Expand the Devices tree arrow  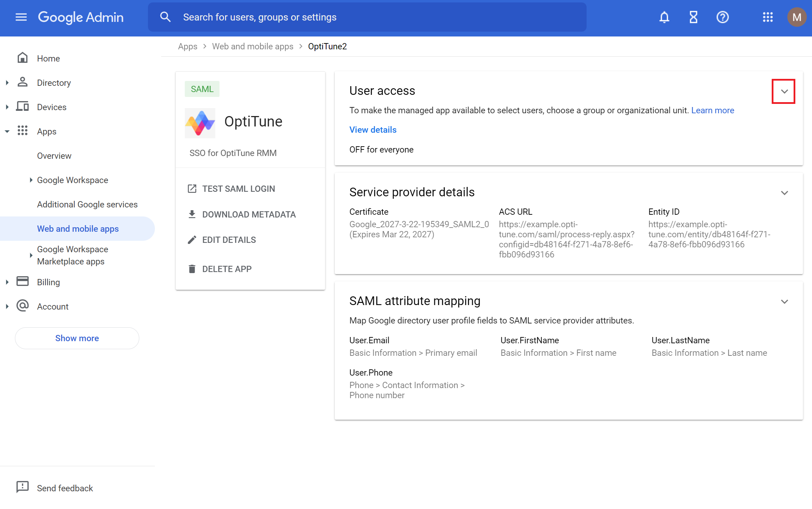click(7, 107)
